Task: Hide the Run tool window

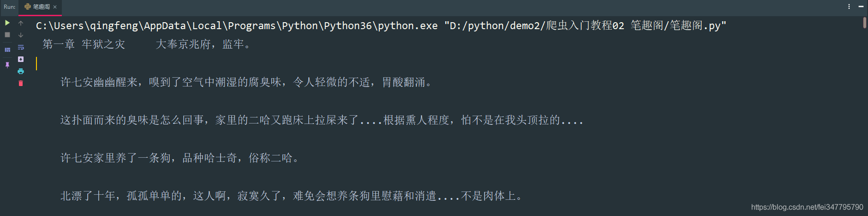Action: pos(861,6)
